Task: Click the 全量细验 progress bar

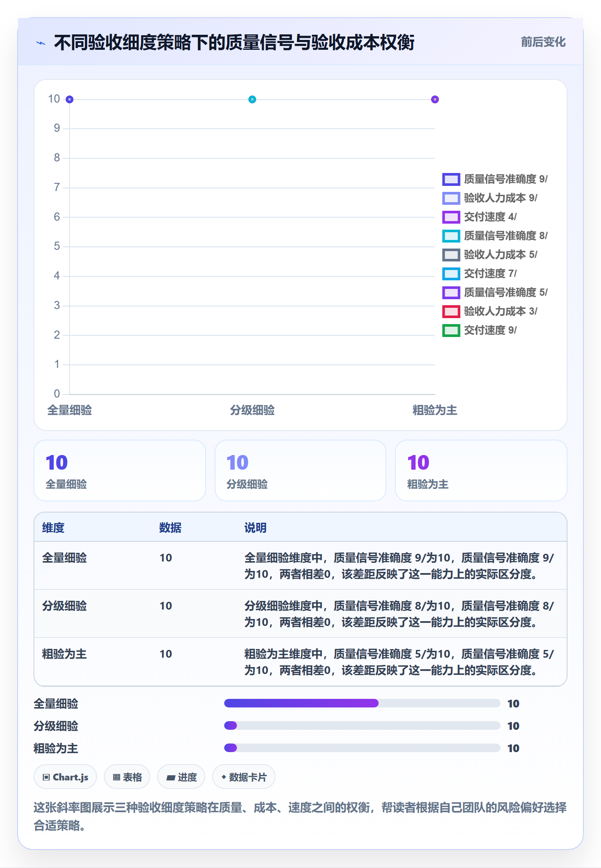Action: pos(362,703)
